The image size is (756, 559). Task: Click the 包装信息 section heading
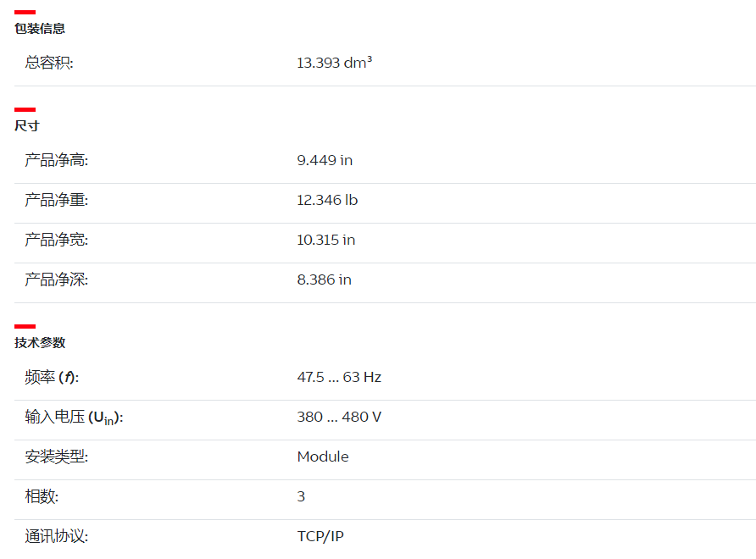click(40, 29)
